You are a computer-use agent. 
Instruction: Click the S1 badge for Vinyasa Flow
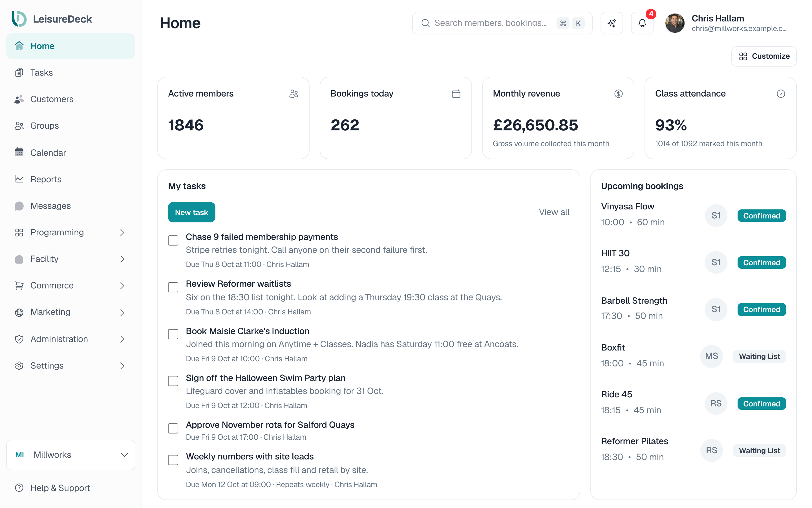[716, 215]
